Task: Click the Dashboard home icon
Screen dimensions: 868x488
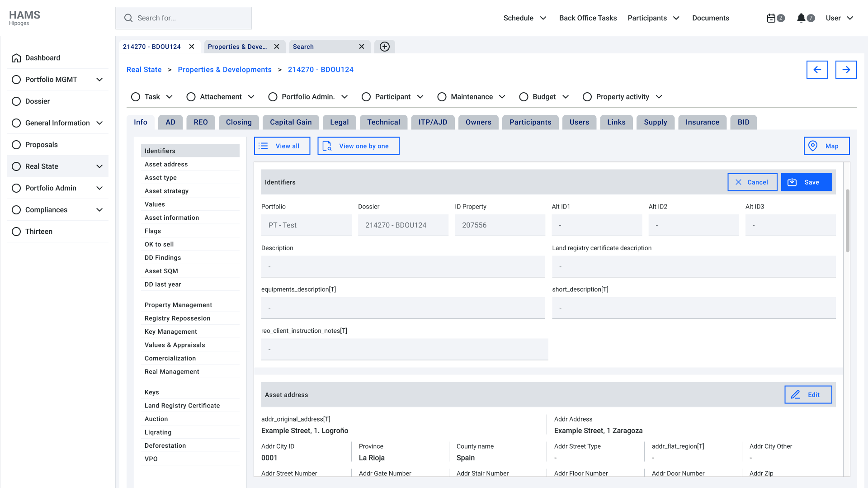Action: pos(16,58)
